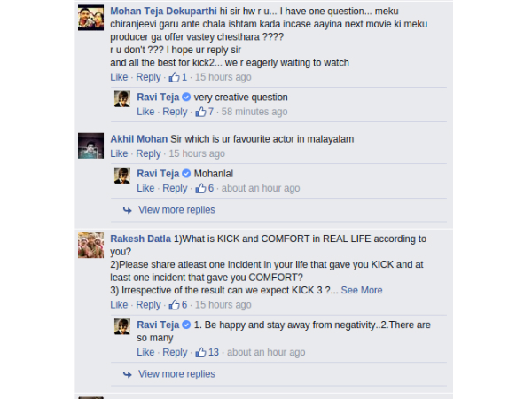Reply to Rakesh Datla's comment
This screenshot has height=399, width=532.
[148, 305]
